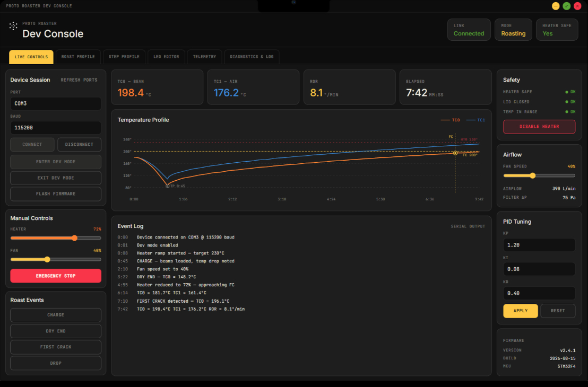Open the Telemetry tab
The height and width of the screenshot is (387, 588).
pyautogui.click(x=204, y=57)
